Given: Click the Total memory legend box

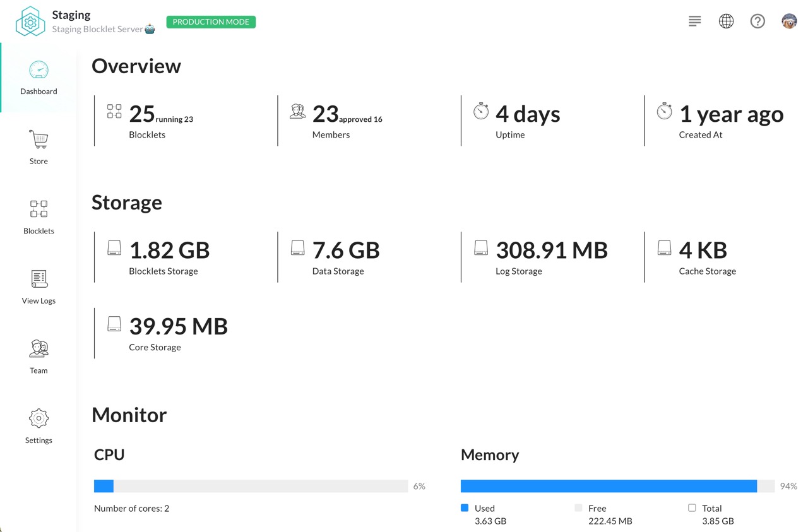Looking at the screenshot, I should (692, 508).
